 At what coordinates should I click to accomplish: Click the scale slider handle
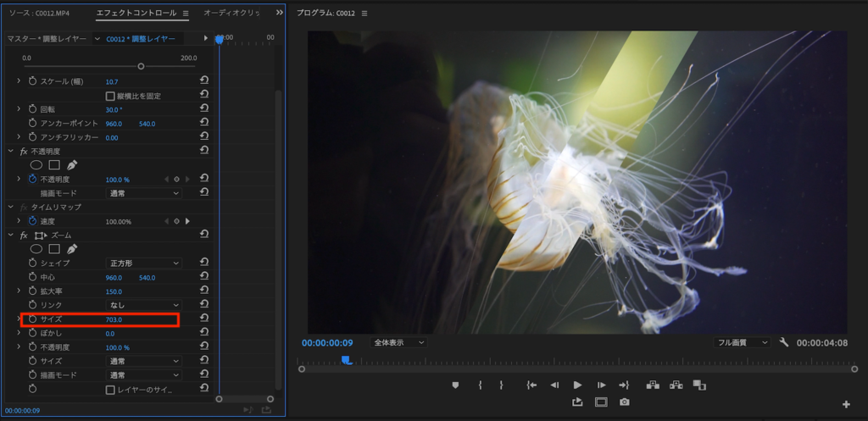(x=141, y=66)
